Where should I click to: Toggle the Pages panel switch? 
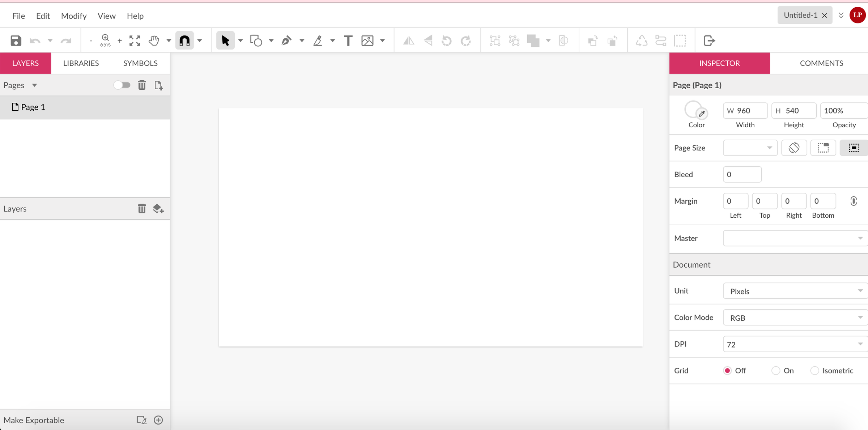point(122,85)
